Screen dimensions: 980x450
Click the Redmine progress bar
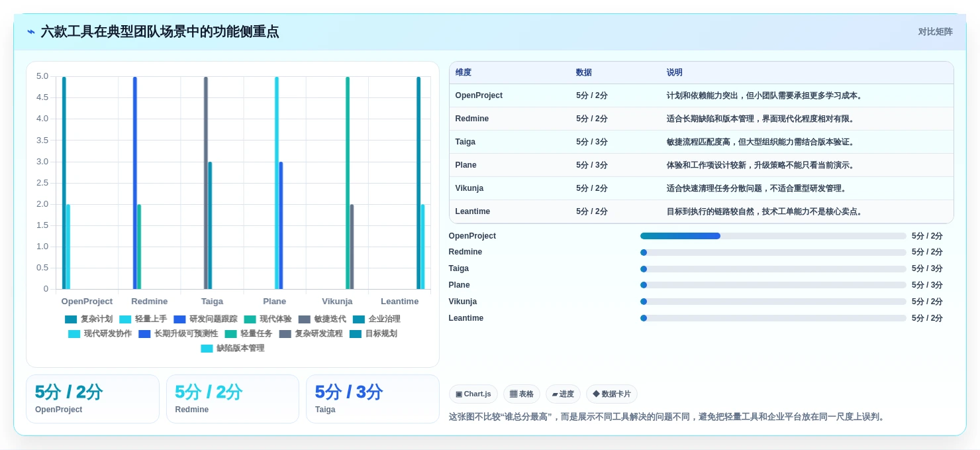tap(773, 253)
